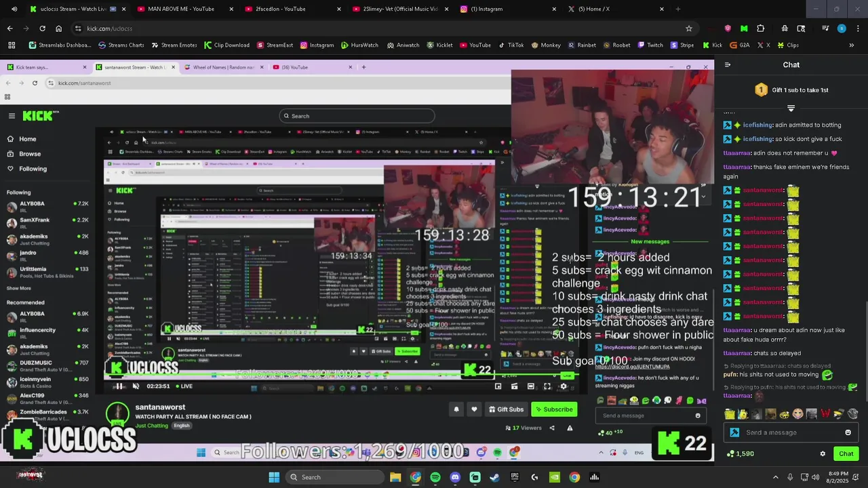Click the Gift Subs button

(505, 409)
